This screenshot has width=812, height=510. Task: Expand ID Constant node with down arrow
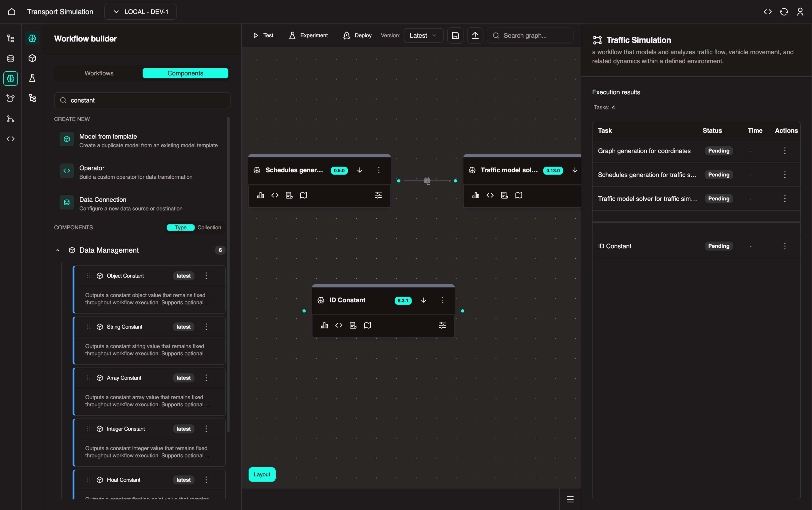coord(424,300)
